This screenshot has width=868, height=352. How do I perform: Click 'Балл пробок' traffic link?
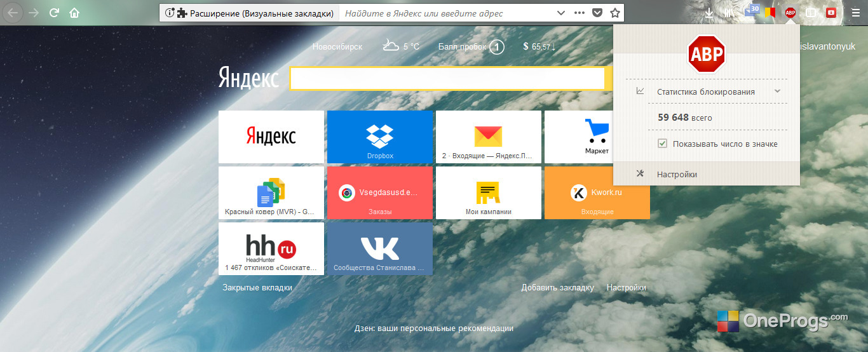coord(462,46)
